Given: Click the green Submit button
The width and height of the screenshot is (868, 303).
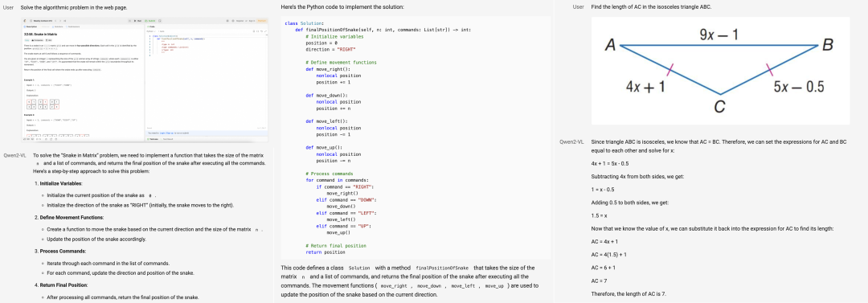Looking at the screenshot, I should (150, 21).
